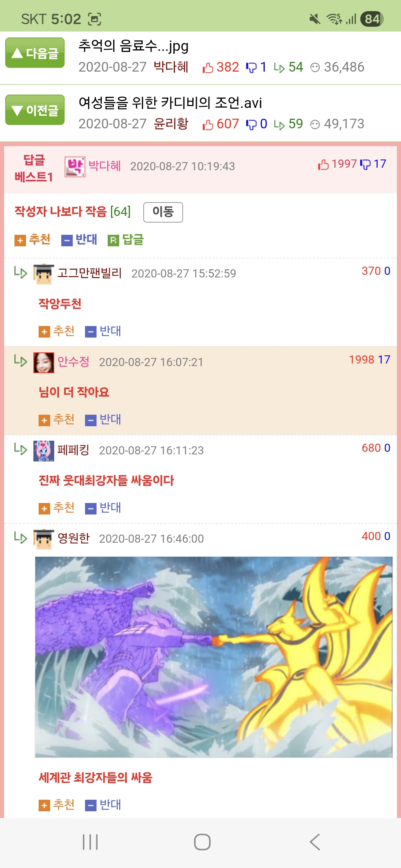Image resolution: width=401 pixels, height=868 pixels.
Task: Downvote 영원한's image comment
Action: (x=103, y=805)
